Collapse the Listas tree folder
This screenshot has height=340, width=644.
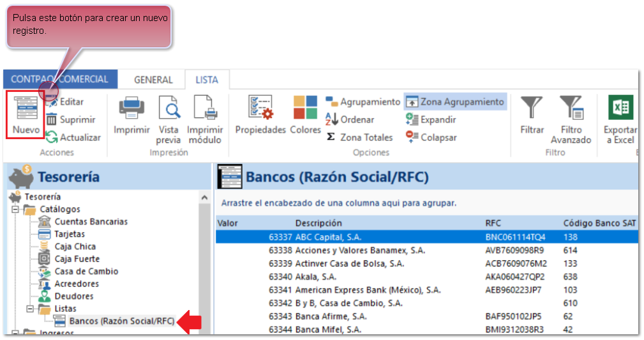30,309
